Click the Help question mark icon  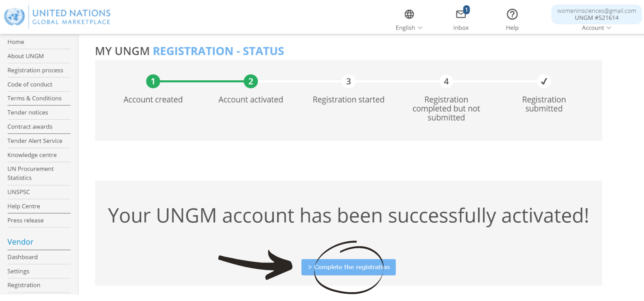point(512,14)
